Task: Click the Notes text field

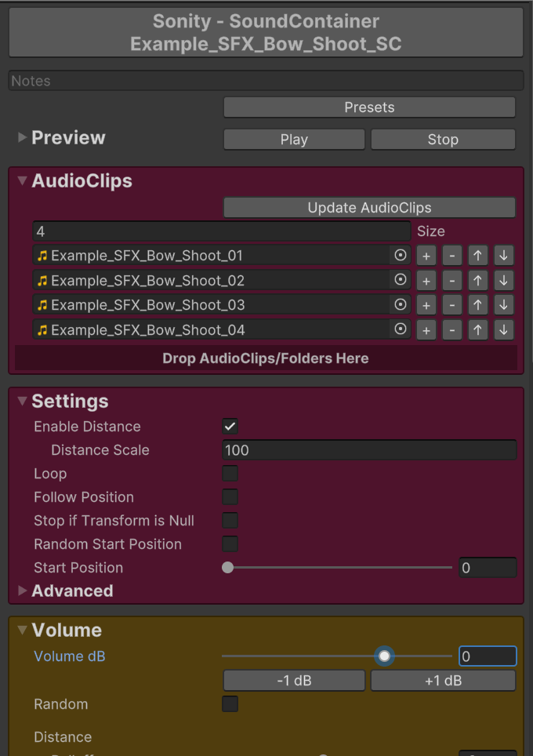Action: click(x=266, y=81)
